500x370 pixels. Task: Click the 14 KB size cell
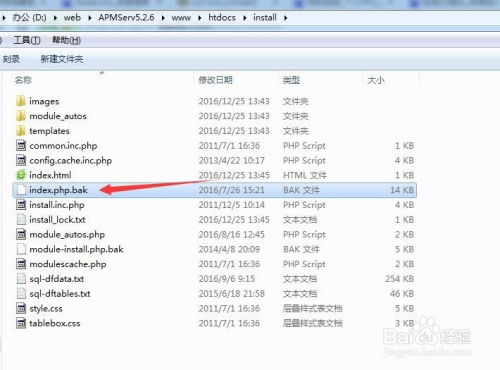pyautogui.click(x=402, y=190)
